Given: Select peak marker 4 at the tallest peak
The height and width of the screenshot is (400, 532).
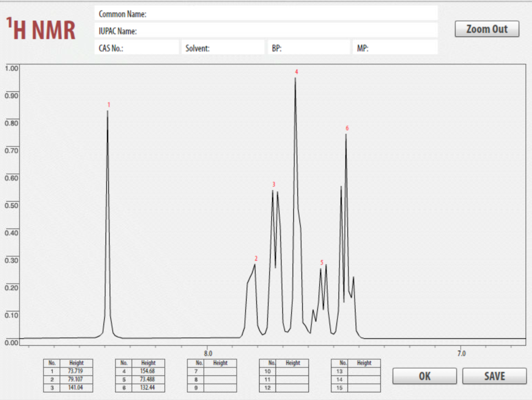Looking at the screenshot, I should pos(296,72).
